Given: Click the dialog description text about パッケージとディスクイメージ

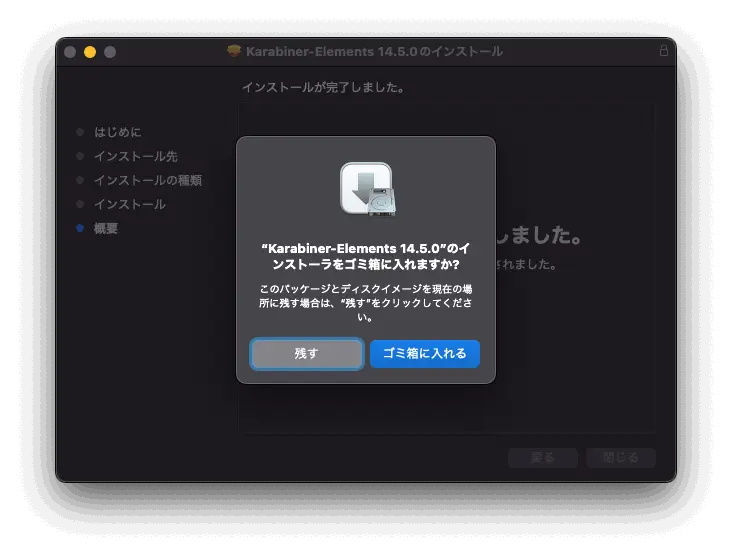Looking at the screenshot, I should coord(366,303).
